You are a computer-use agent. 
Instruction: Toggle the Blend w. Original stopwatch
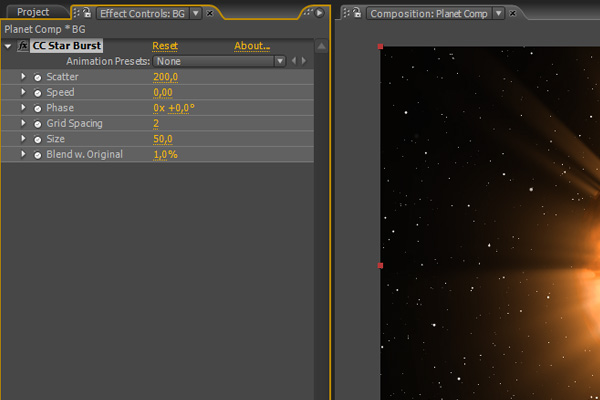(x=38, y=155)
